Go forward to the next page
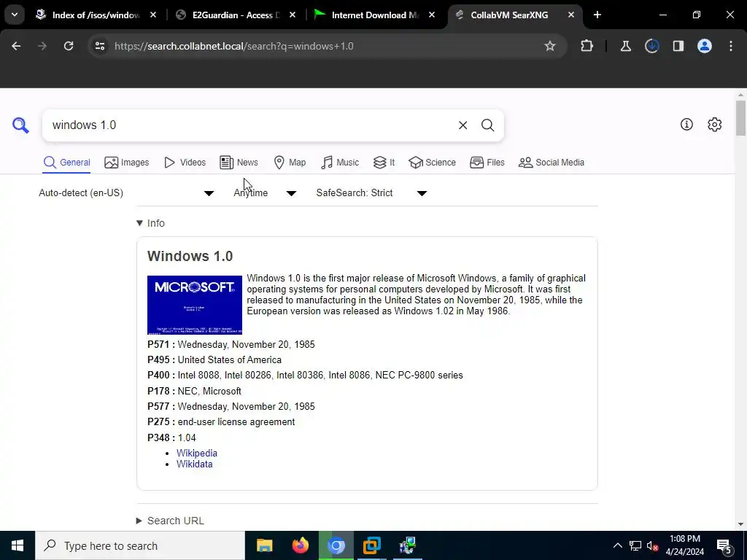The width and height of the screenshot is (747, 560). pos(42,46)
